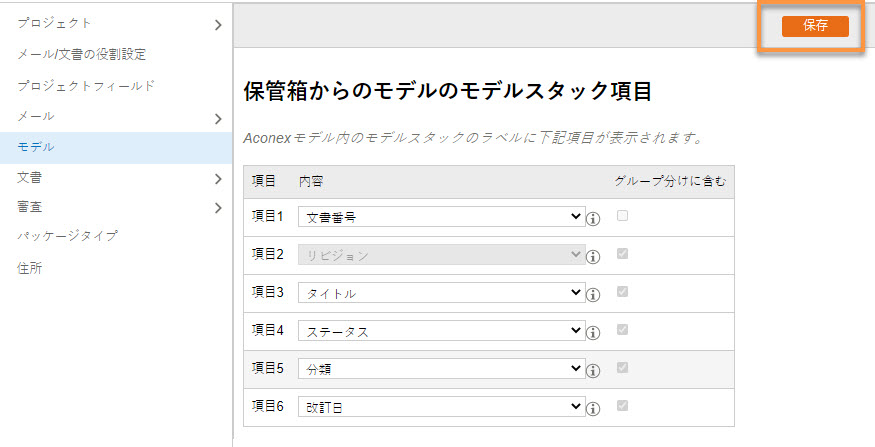Viewport: 875px width, 447px height.
Task: Expand the プロジェクト sidebar chevron
Action: [218, 25]
